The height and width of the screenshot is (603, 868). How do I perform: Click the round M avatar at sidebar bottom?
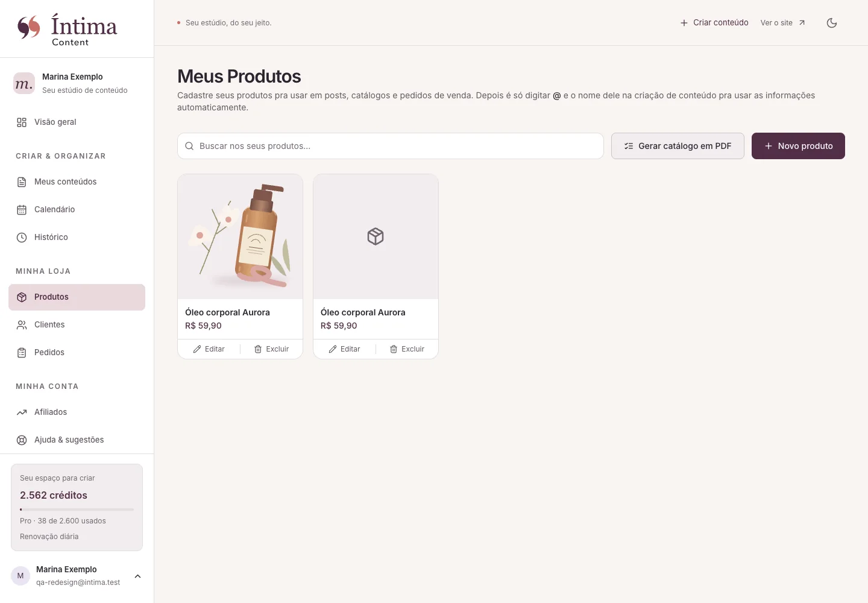20,576
